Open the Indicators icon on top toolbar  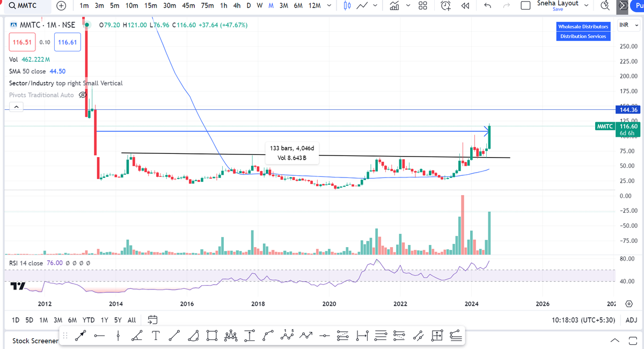(394, 6)
